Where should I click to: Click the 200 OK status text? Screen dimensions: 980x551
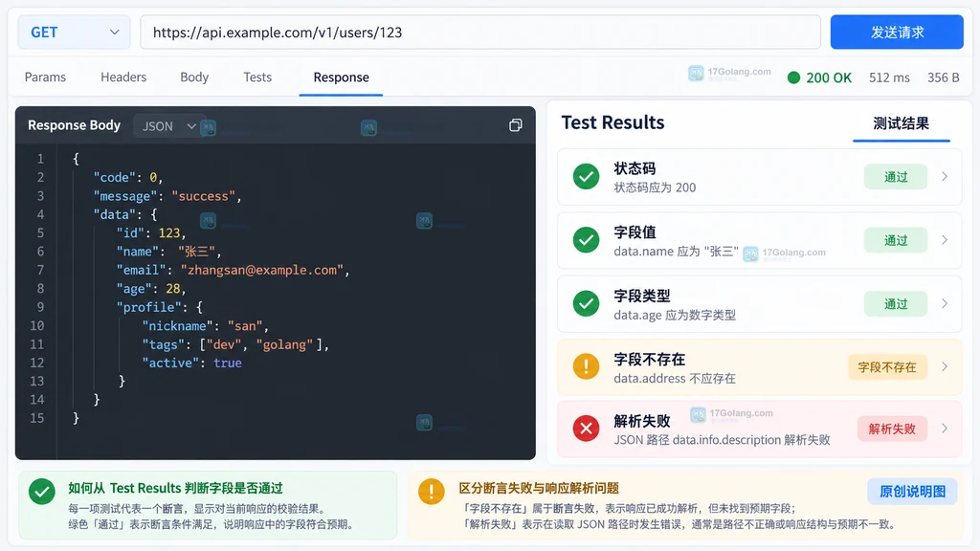[x=829, y=77]
